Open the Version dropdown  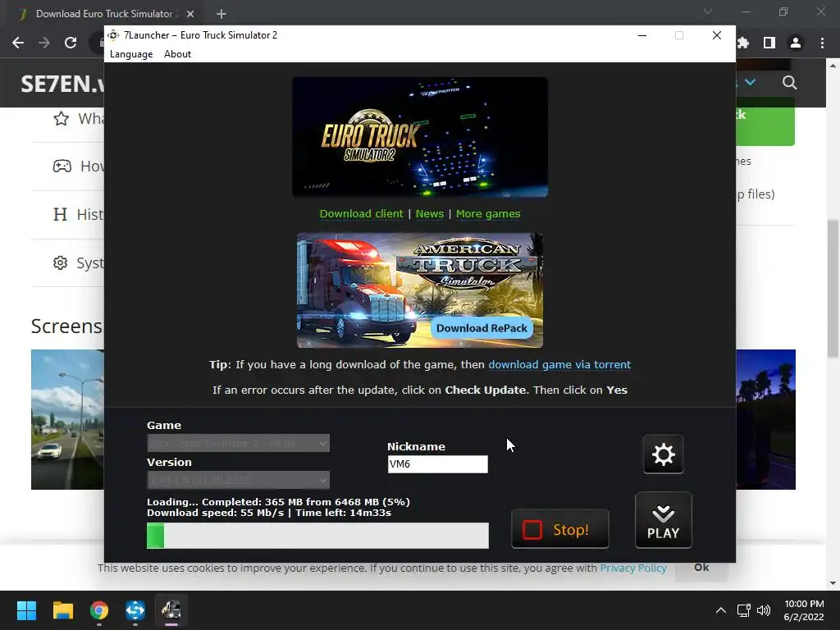click(239, 480)
